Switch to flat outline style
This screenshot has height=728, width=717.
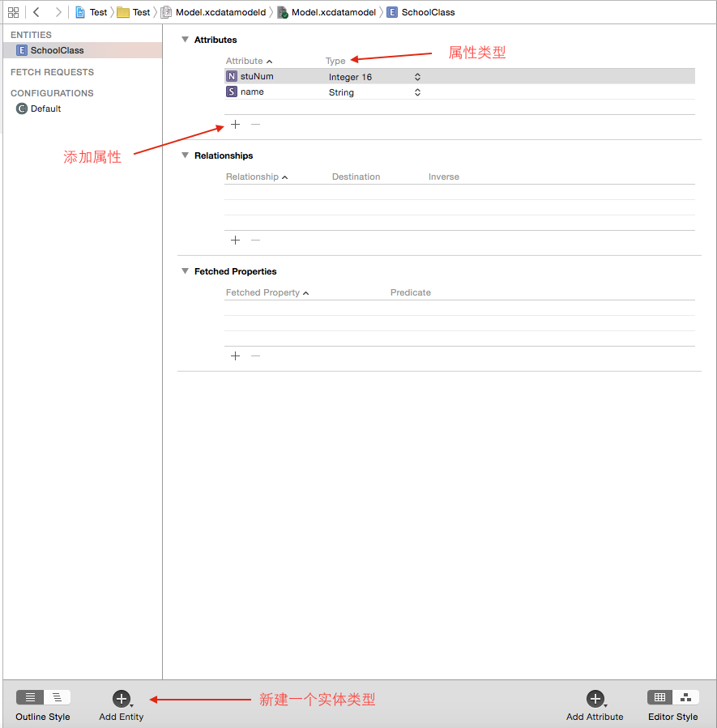click(x=30, y=697)
